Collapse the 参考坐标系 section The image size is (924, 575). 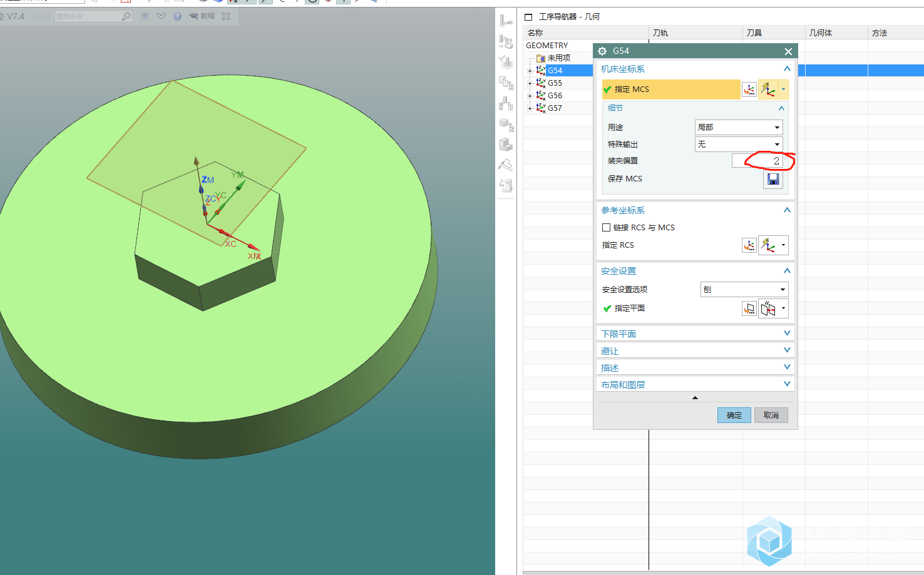(787, 210)
